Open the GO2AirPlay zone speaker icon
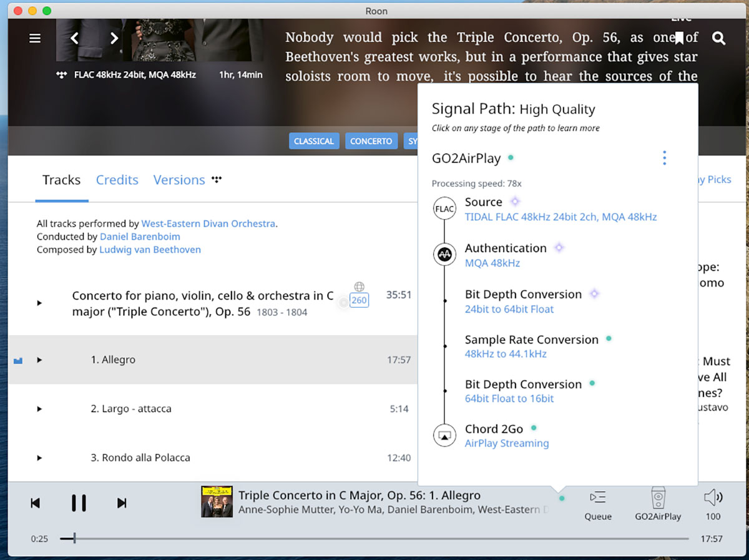749x560 pixels. tap(658, 498)
